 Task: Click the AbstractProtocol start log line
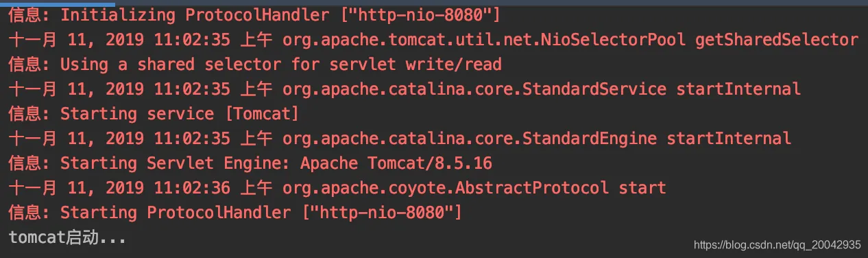tap(337, 187)
